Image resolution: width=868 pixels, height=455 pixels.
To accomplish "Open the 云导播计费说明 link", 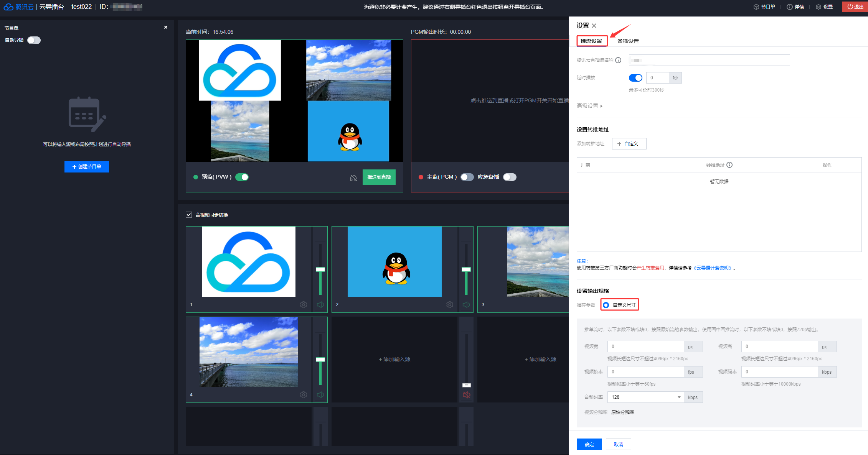I will pyautogui.click(x=713, y=268).
